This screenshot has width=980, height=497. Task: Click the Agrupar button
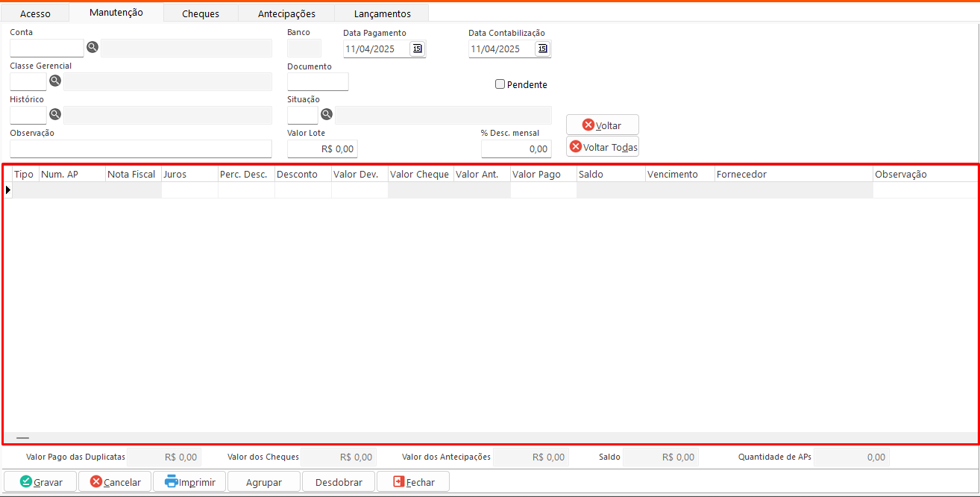pyautogui.click(x=264, y=482)
